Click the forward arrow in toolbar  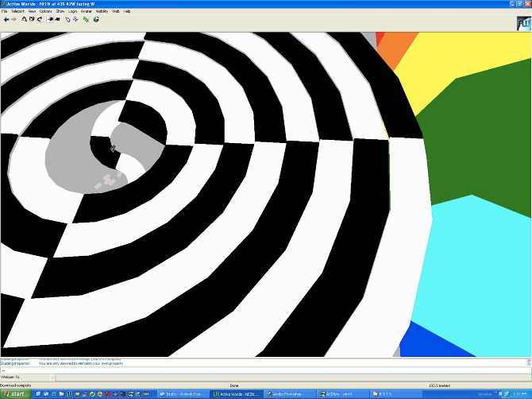(13, 19)
